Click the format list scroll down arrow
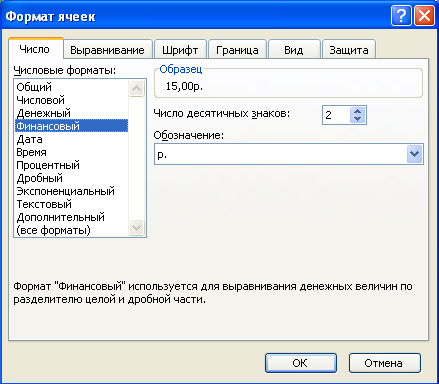The width and height of the screenshot is (439, 384). pyautogui.click(x=136, y=228)
